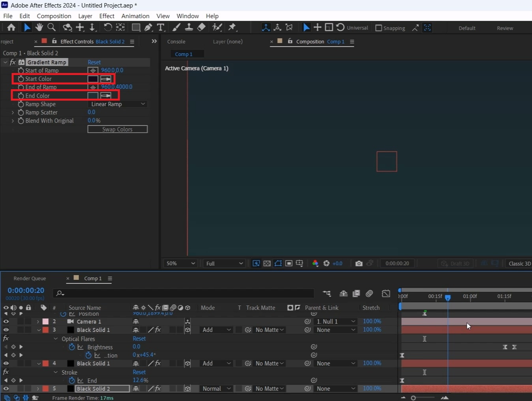Screen dimensions: 532x401
Task: Open the File menu
Action: 8,16
